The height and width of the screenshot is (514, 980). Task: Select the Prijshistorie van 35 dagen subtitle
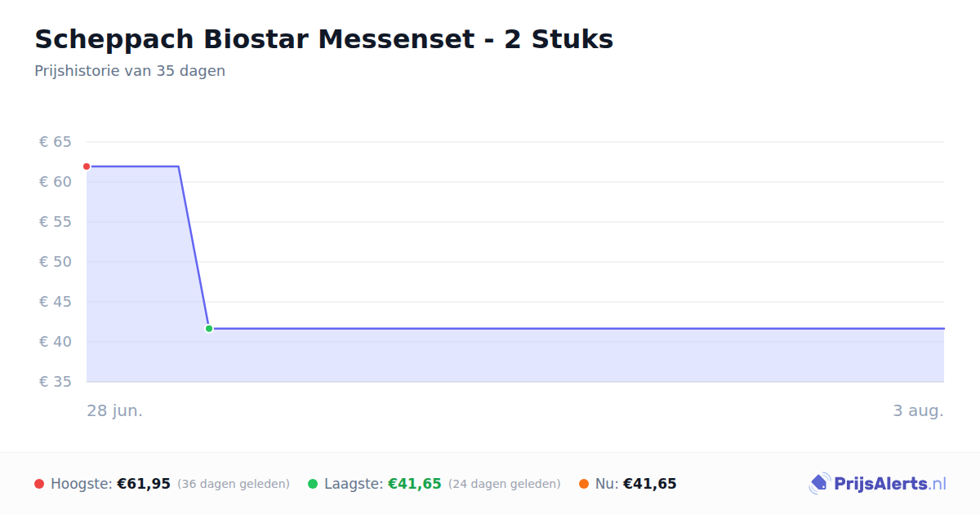coord(130,71)
